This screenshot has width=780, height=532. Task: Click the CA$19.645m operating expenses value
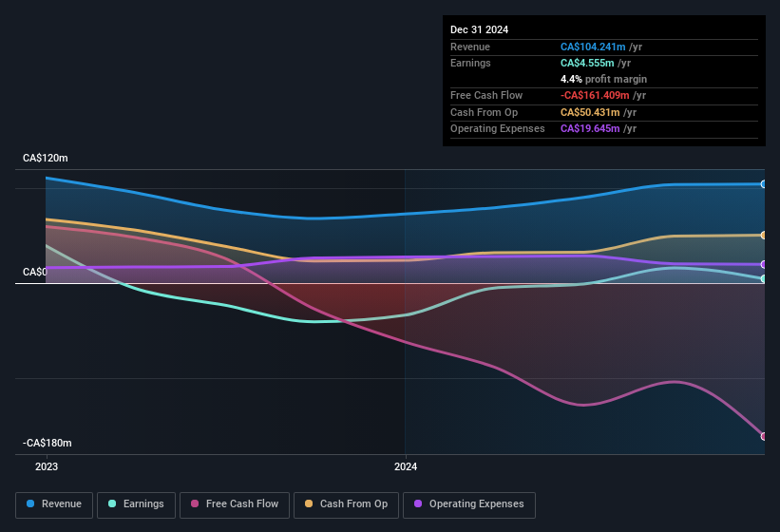(x=590, y=129)
